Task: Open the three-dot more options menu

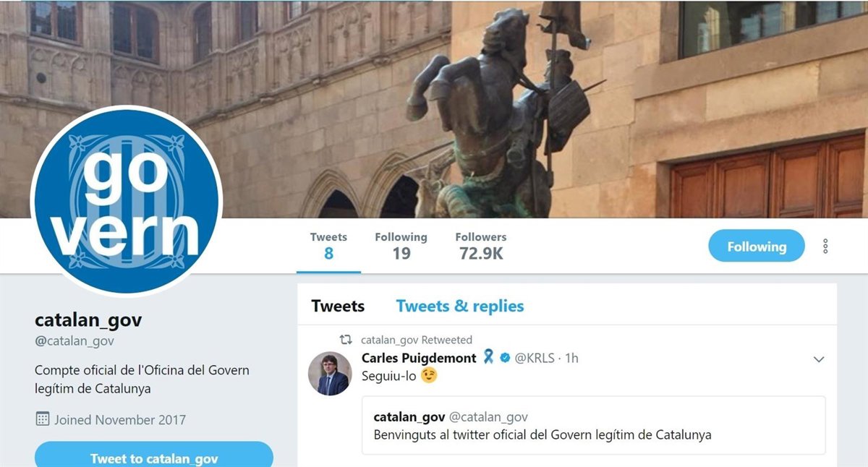Action: pos(825,247)
